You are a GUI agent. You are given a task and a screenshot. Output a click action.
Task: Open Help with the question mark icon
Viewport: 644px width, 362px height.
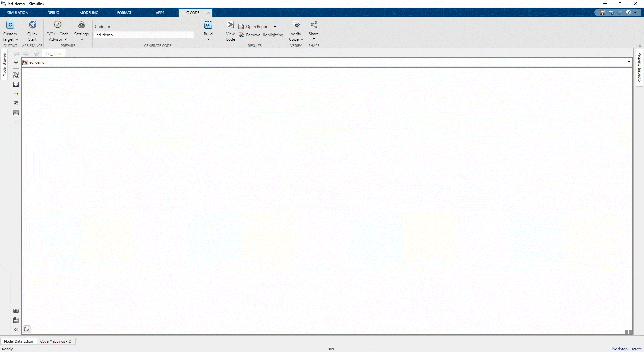tap(629, 13)
